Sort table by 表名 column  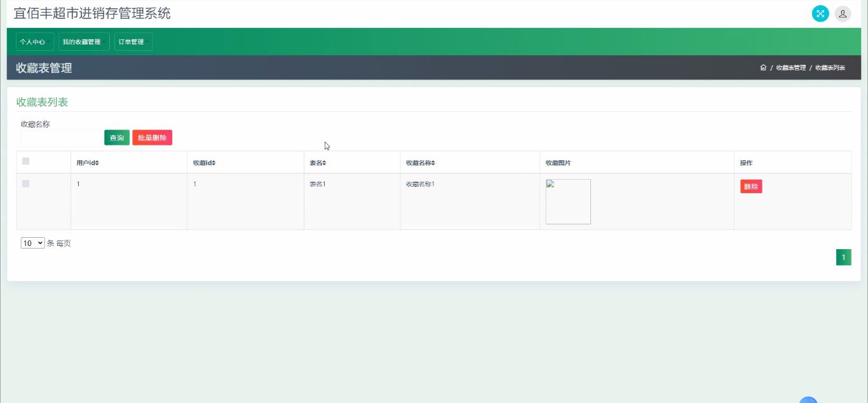click(x=318, y=163)
